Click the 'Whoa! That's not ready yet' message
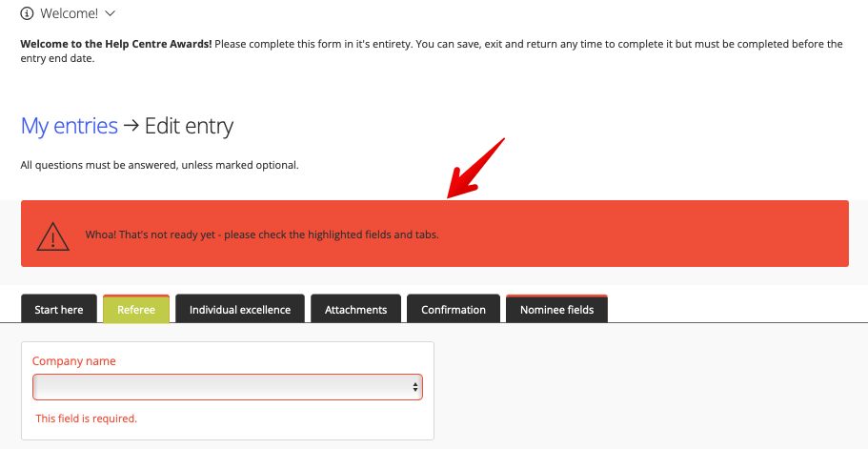 [x=262, y=235]
